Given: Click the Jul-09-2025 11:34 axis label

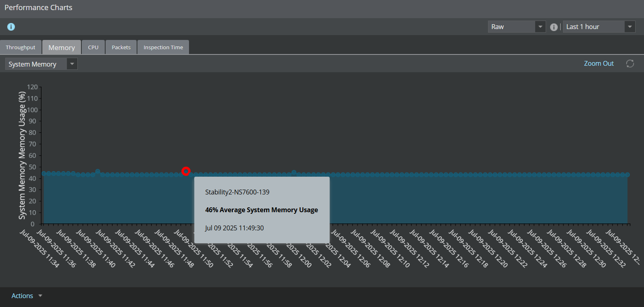Looking at the screenshot, I should tap(39, 249).
